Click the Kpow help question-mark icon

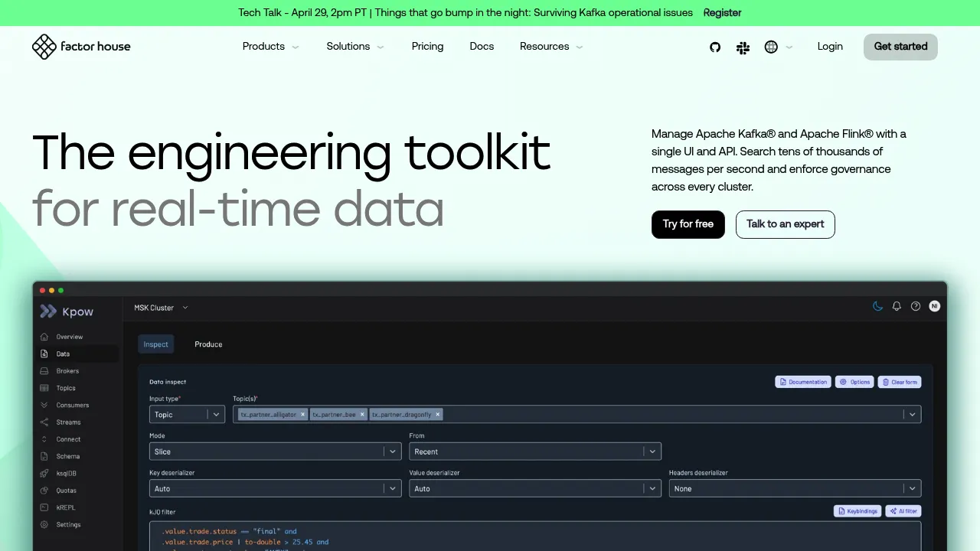click(916, 306)
